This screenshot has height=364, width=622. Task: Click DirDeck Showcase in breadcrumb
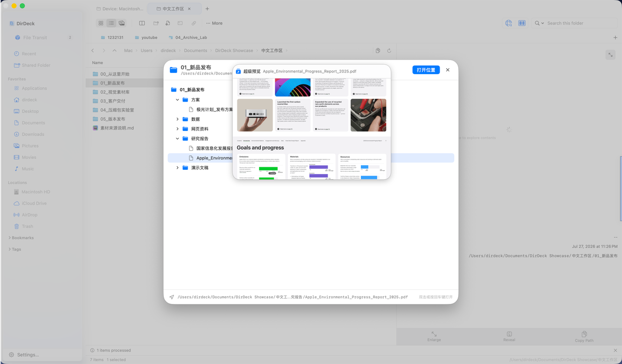click(x=234, y=51)
